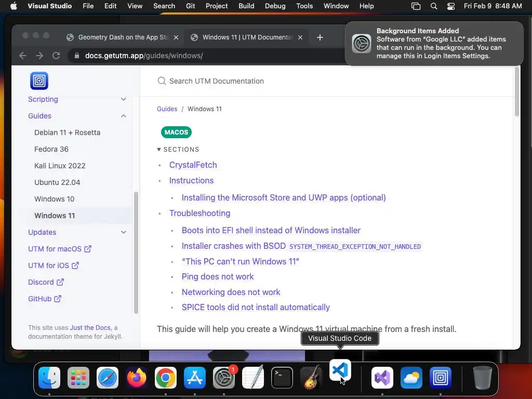Open the Debug menu
The height and width of the screenshot is (399, 532).
275,6
